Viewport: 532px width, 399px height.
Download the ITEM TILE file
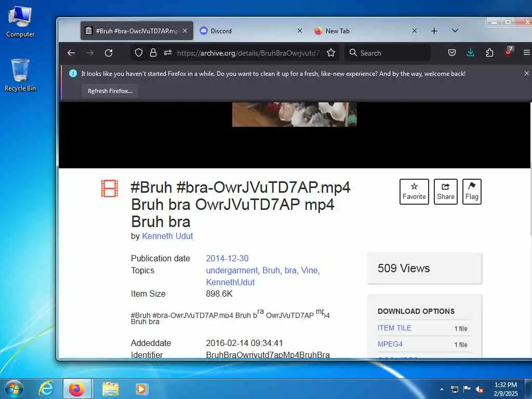click(394, 328)
